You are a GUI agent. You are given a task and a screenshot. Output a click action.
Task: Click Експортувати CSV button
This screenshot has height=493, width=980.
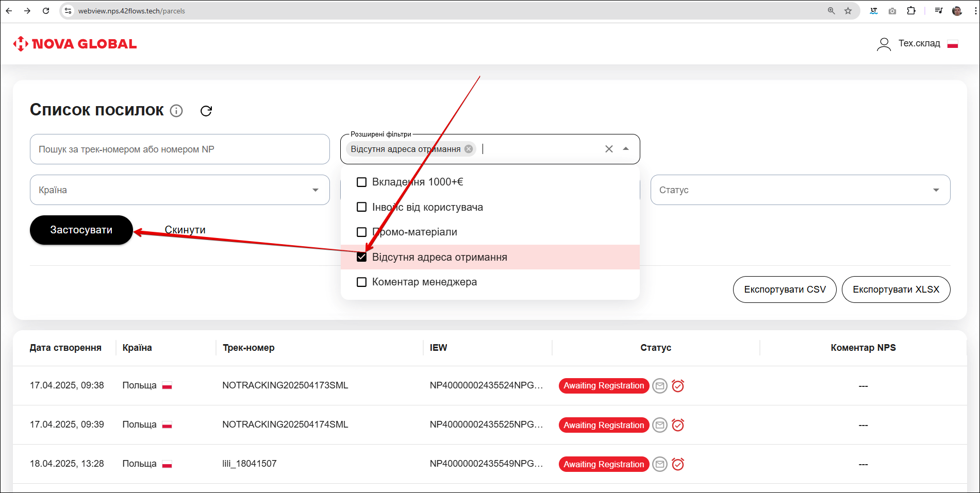784,290
